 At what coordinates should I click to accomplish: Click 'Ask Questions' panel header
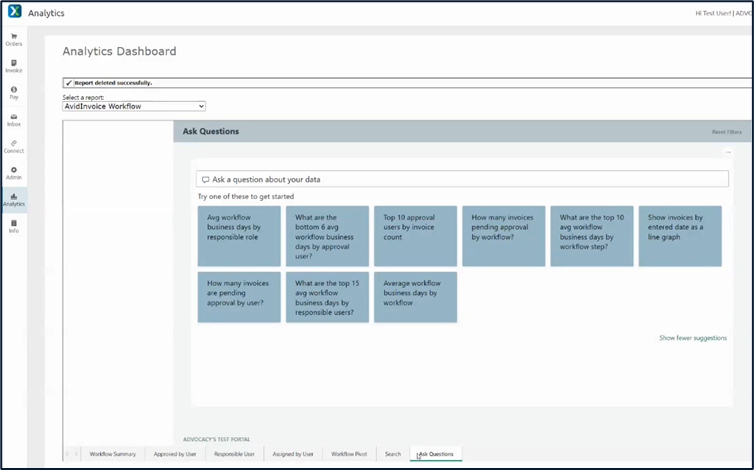[211, 131]
